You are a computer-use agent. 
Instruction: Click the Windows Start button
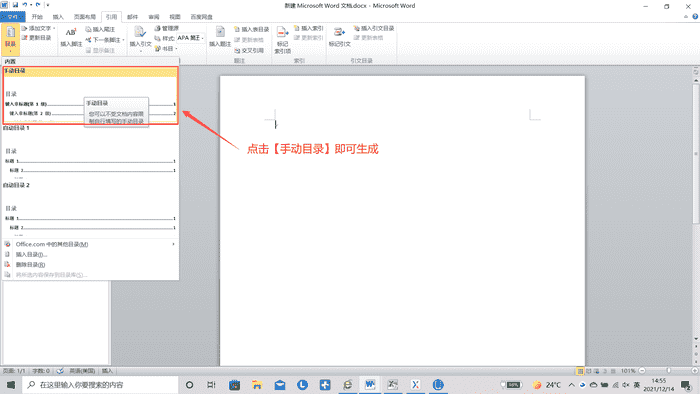click(11, 385)
